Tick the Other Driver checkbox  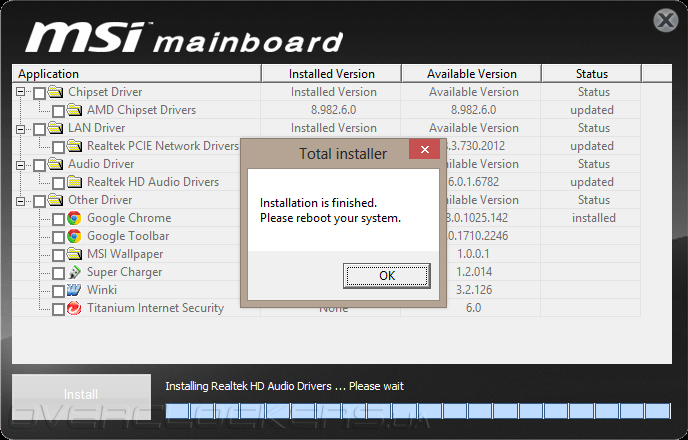pos(39,201)
